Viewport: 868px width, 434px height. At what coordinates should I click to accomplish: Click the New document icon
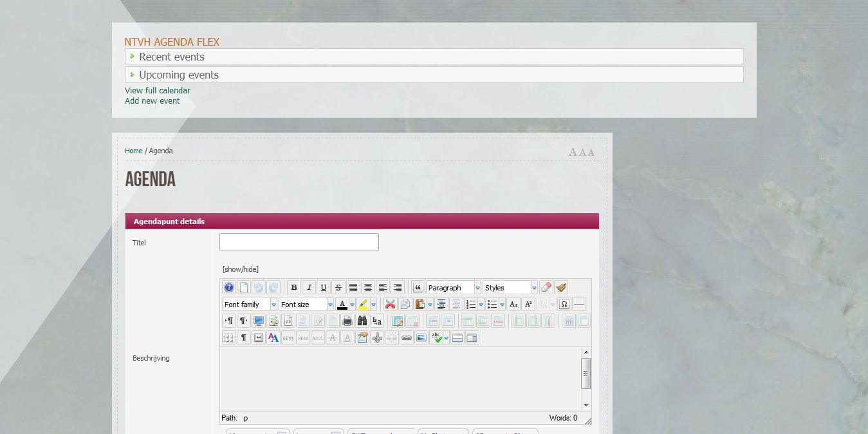(x=244, y=288)
